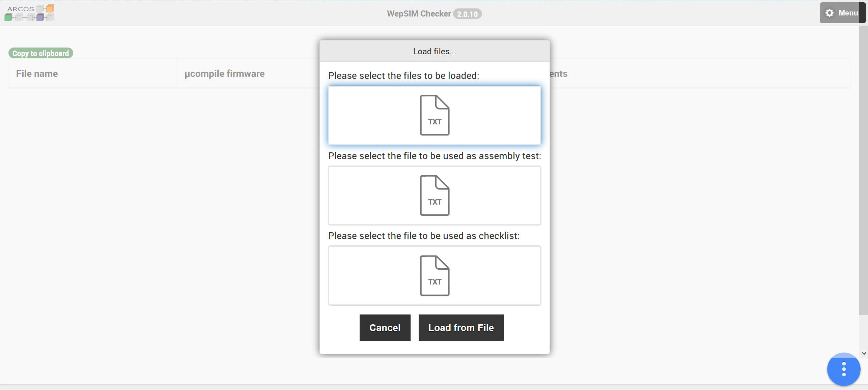Image resolution: width=868 pixels, height=390 pixels.
Task: Click the scrollbar down arrow
Action: click(x=864, y=353)
